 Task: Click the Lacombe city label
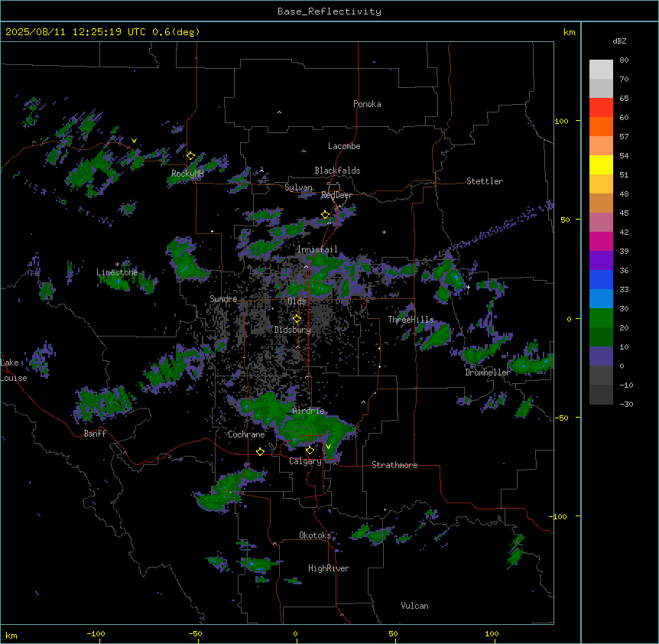click(344, 146)
